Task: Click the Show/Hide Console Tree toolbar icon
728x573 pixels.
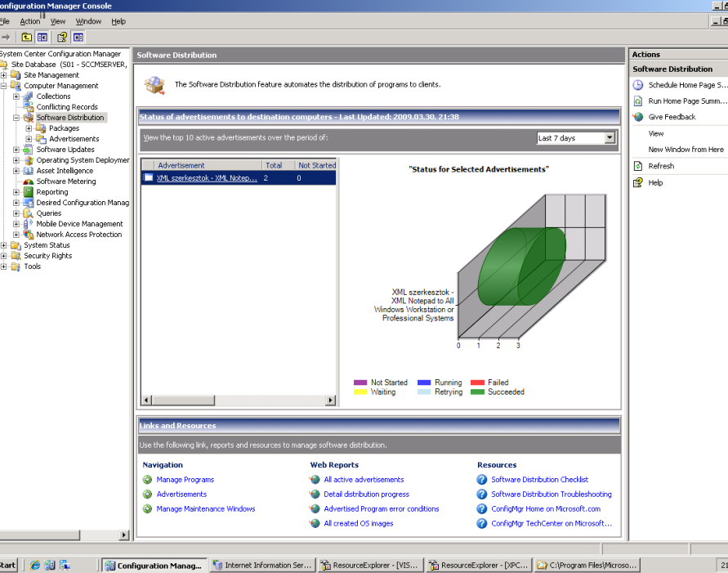Action: click(42, 37)
